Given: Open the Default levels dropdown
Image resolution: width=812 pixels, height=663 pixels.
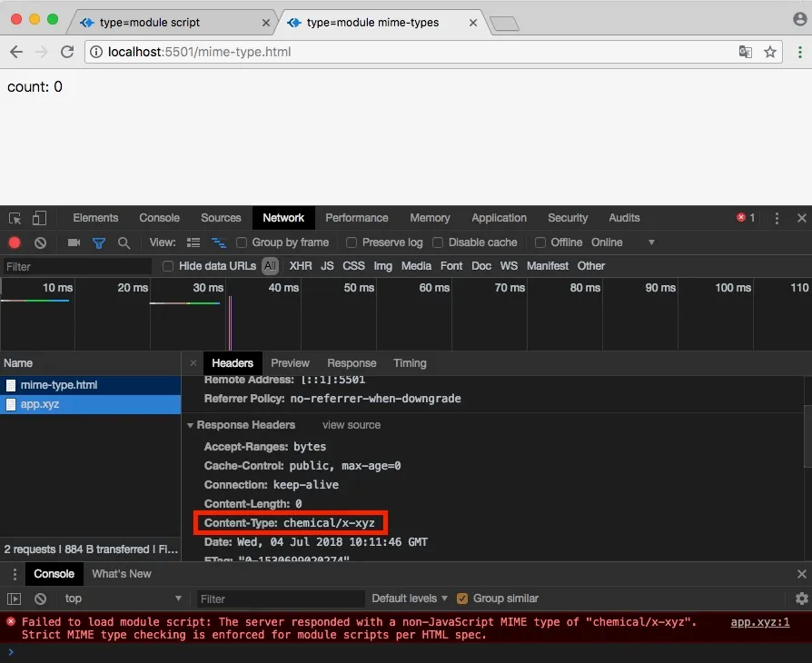Looking at the screenshot, I should click(410, 599).
